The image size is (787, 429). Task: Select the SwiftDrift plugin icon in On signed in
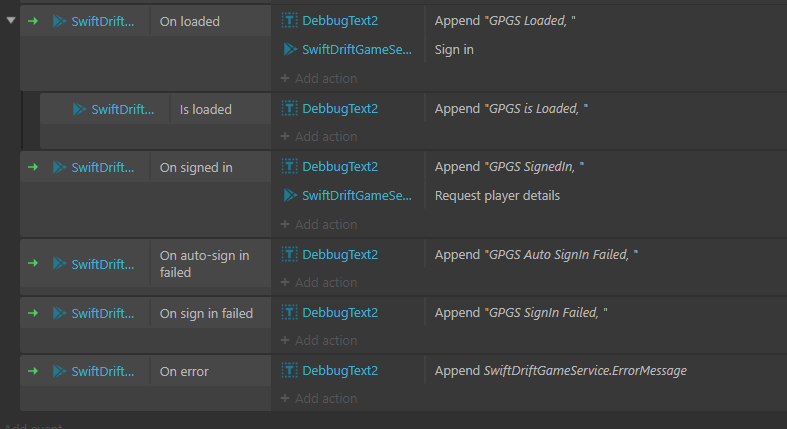click(x=59, y=167)
